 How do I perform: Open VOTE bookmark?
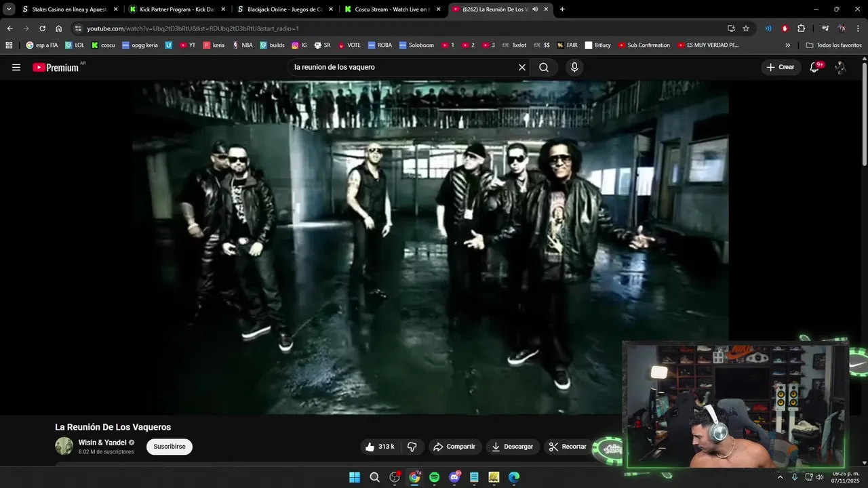point(349,45)
